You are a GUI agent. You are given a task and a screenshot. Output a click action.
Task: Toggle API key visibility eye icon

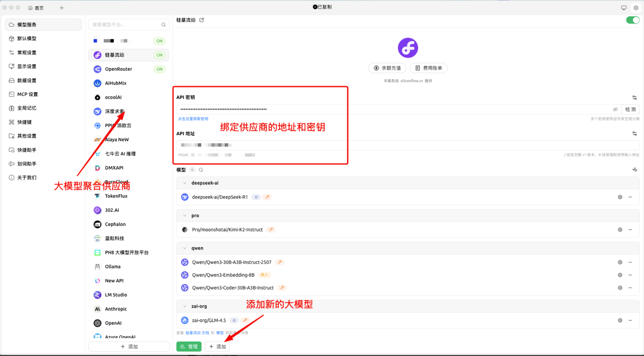pos(615,109)
